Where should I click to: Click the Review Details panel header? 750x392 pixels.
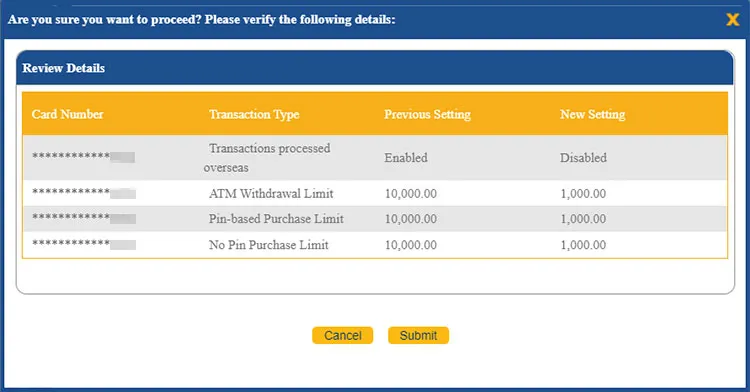(x=375, y=68)
